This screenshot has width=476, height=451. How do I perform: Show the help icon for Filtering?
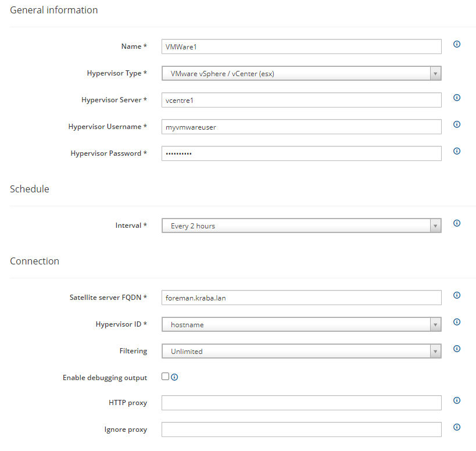click(x=457, y=348)
